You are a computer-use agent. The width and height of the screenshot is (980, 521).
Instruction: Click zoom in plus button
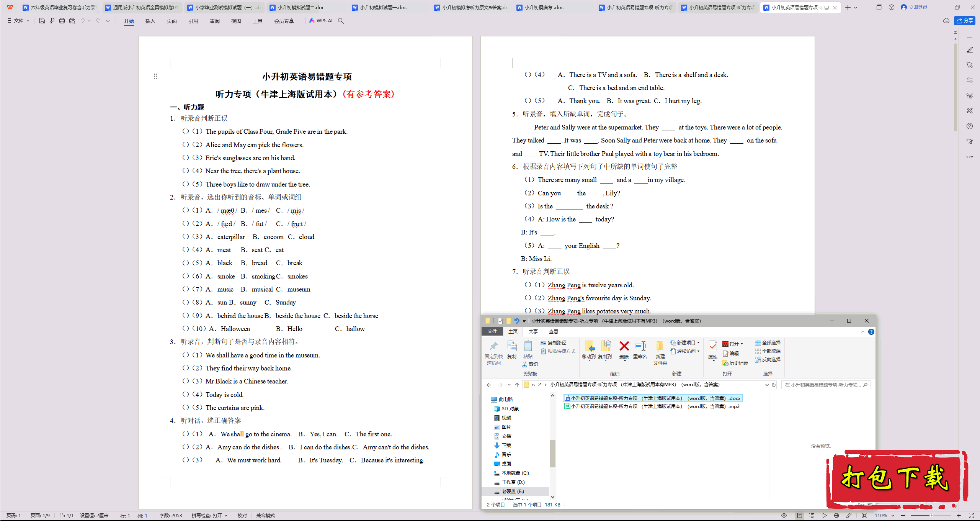pyautogui.click(x=959, y=516)
